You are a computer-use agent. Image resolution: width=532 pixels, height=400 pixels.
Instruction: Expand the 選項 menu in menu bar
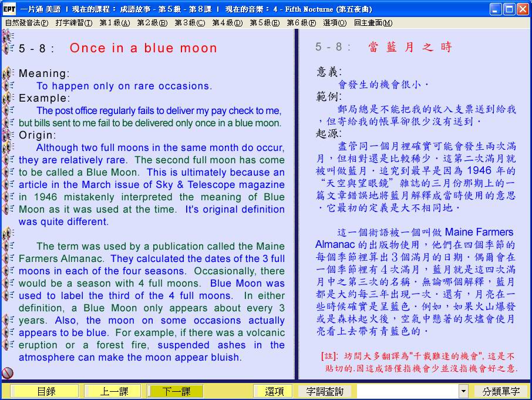[x=335, y=23]
